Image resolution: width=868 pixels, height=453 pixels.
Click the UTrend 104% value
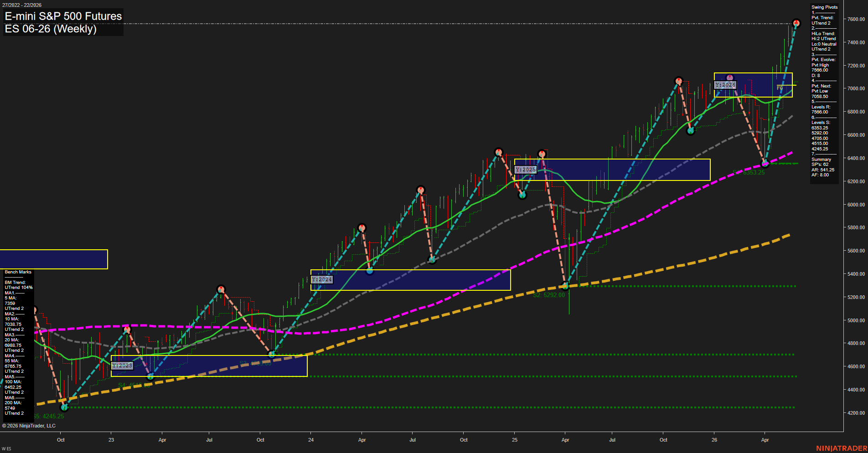[x=19, y=288]
